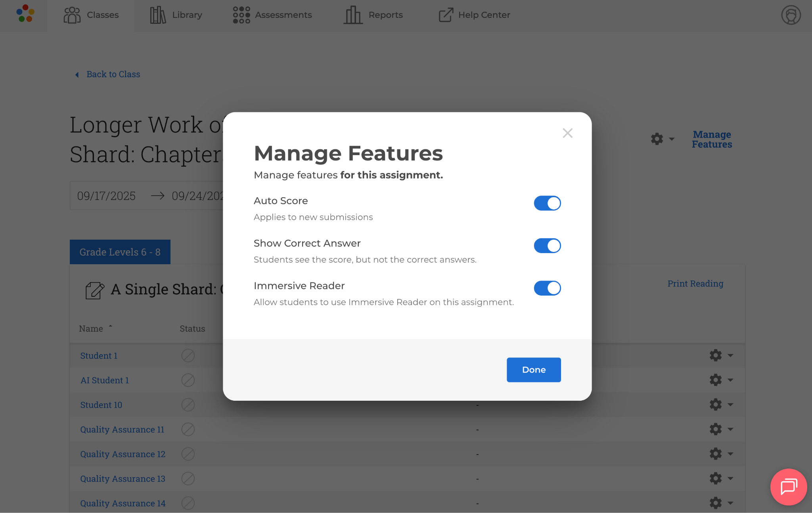Screen dimensions: 812x513
Task: Click the assignment settings gear near Manage Features
Action: click(x=657, y=139)
